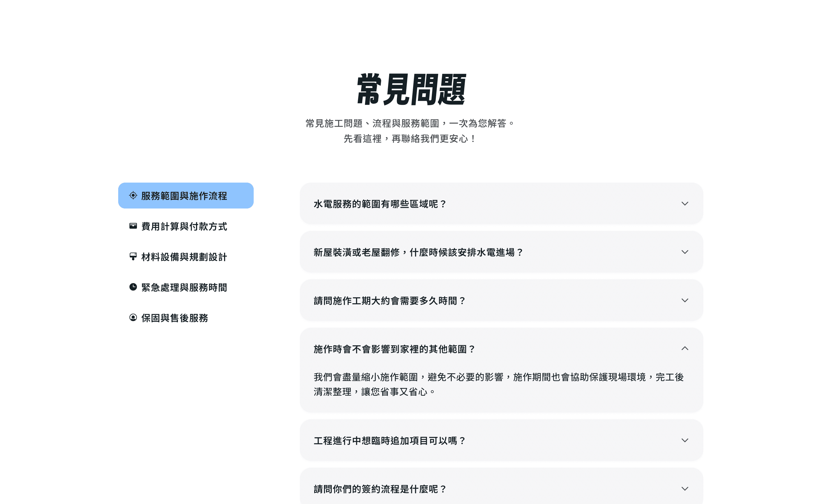The image size is (821, 504).
Task: Expand chevron for 水電服務的範圍有哪些區域呢
Action: 684,203
